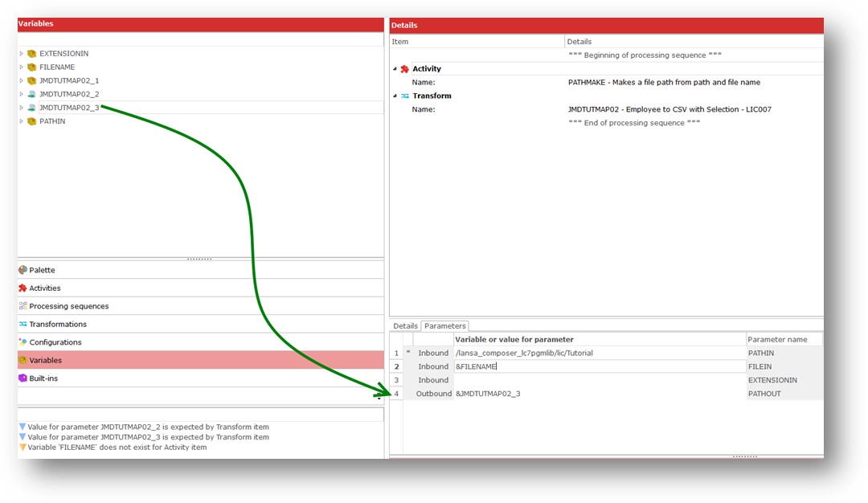Select the JMDTUTMAP02_3 variable

click(69, 108)
